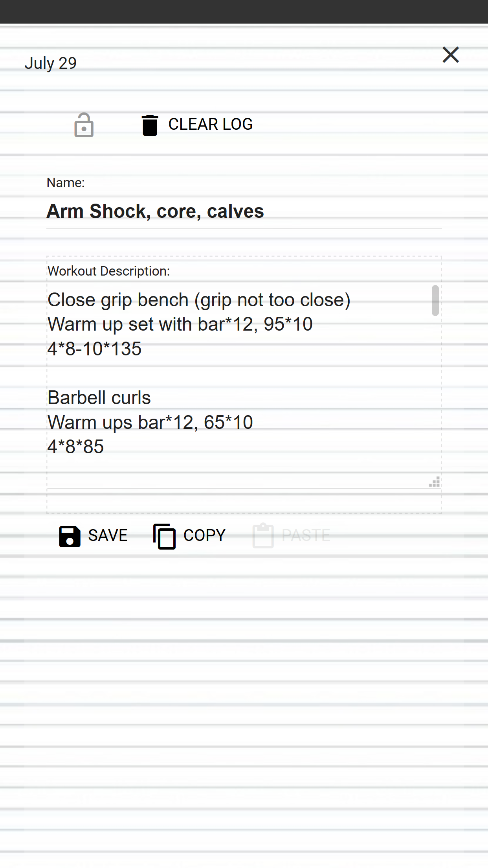This screenshot has height=868, width=488.
Task: Click the floppy disk save icon
Action: 70,536
